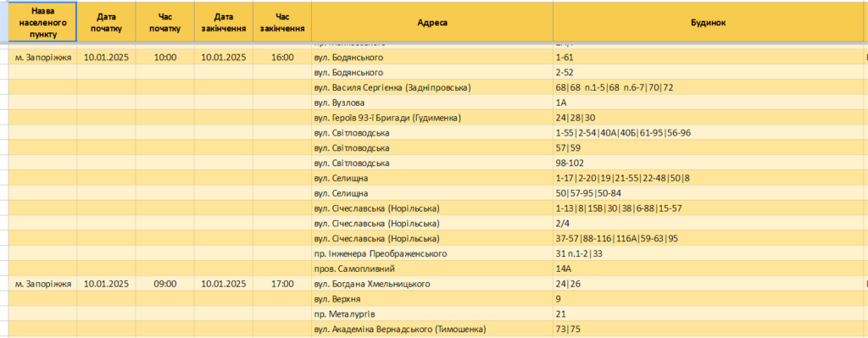Image resolution: width=868 pixels, height=338 pixels.
Task: Select start date 10.01.2025 beside time 09:00
Action: click(x=106, y=284)
